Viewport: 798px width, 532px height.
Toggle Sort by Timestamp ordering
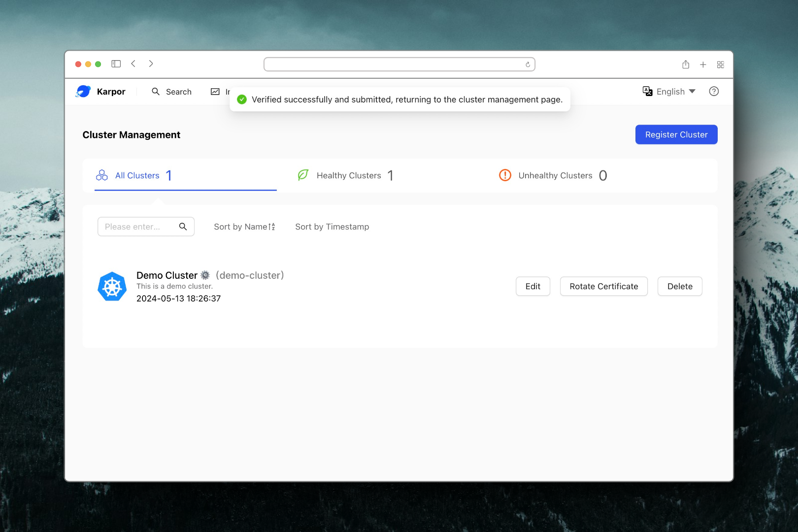coord(332,227)
